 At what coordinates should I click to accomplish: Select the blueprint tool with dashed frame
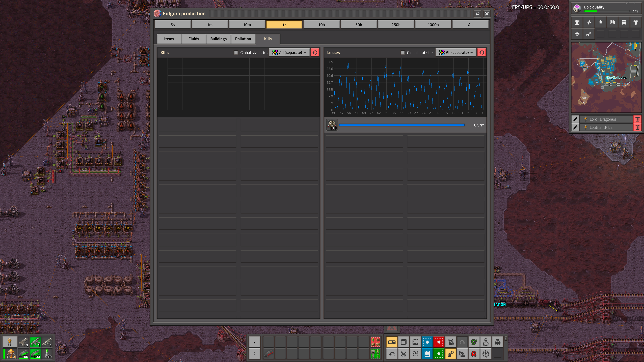[x=415, y=342]
